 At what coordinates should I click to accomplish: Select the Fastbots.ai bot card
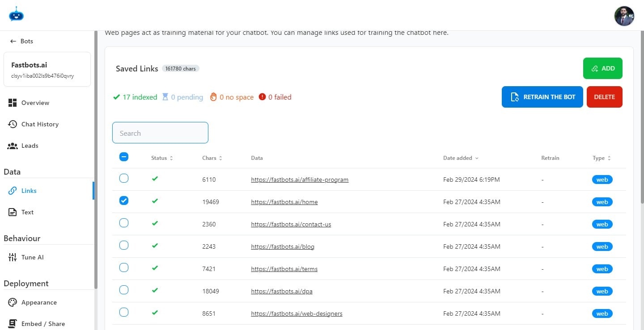tap(47, 69)
